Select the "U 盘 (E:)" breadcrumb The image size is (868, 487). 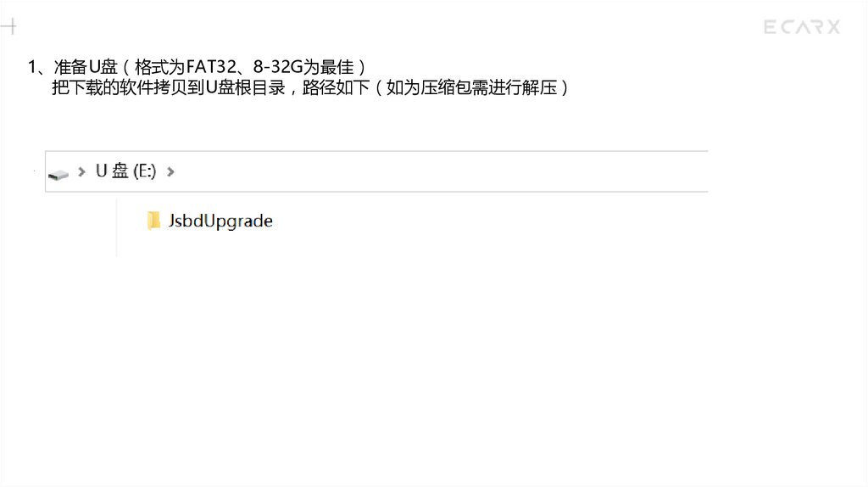coord(125,171)
